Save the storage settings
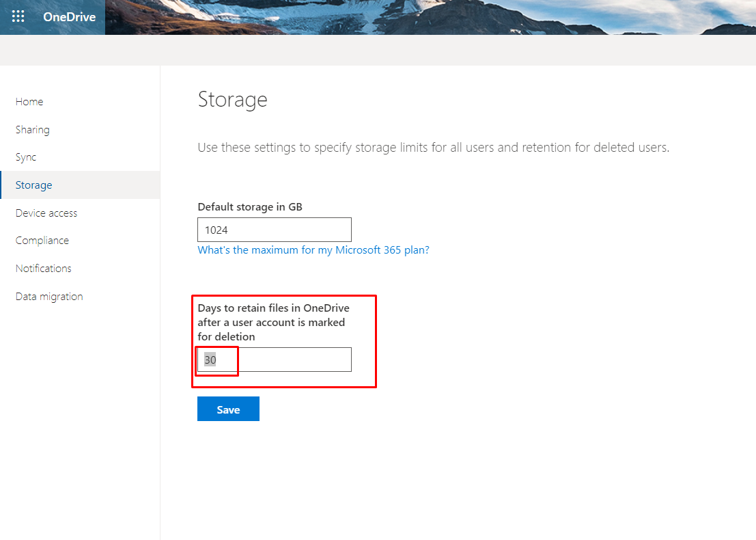Viewport: 756px width, 540px height. click(x=228, y=409)
